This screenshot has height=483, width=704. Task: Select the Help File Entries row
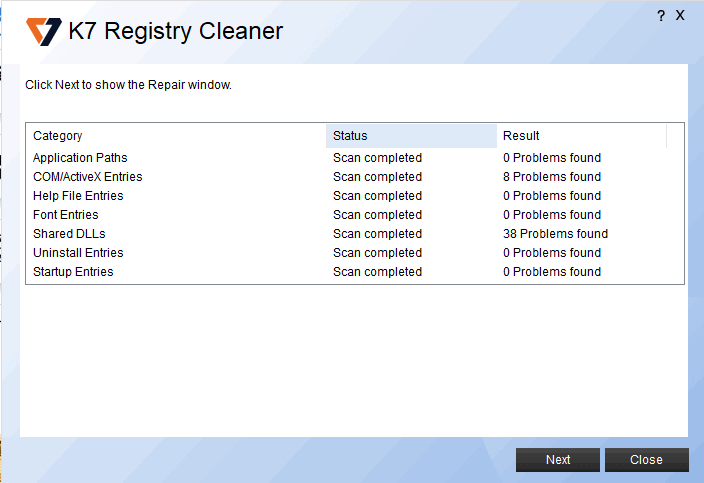coord(355,196)
